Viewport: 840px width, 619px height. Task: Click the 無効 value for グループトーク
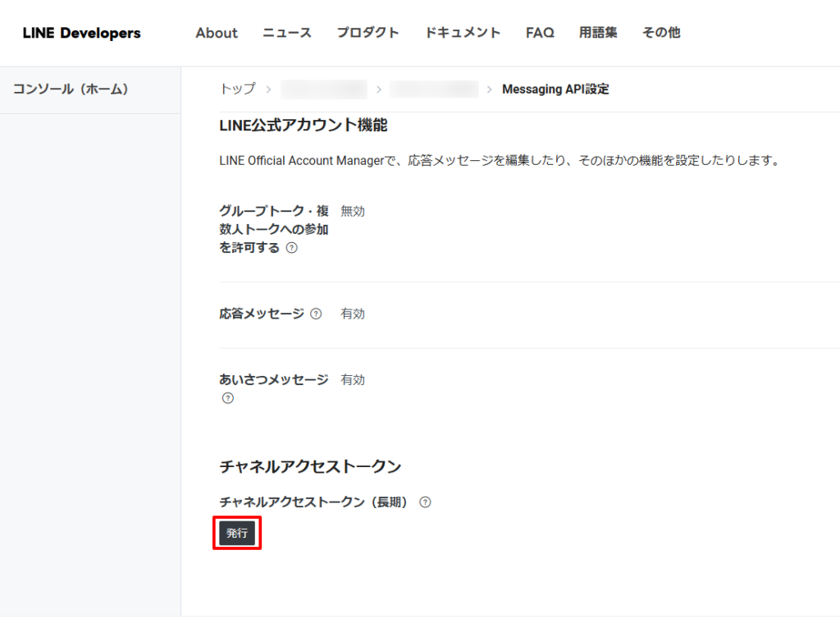point(353,211)
